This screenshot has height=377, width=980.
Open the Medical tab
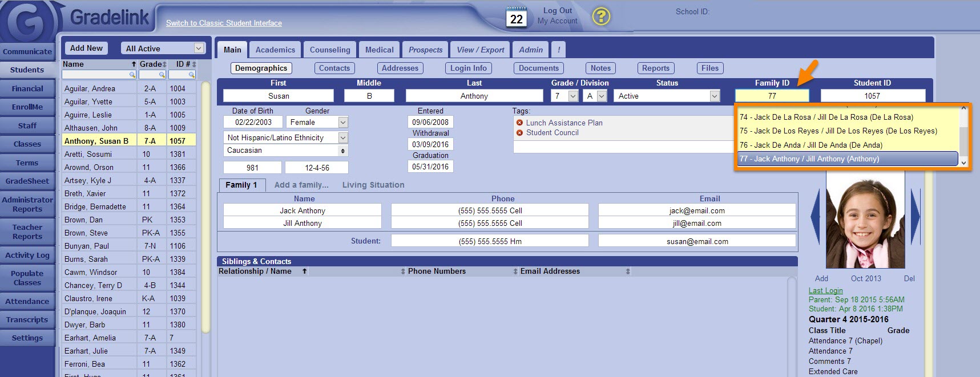pyautogui.click(x=379, y=50)
